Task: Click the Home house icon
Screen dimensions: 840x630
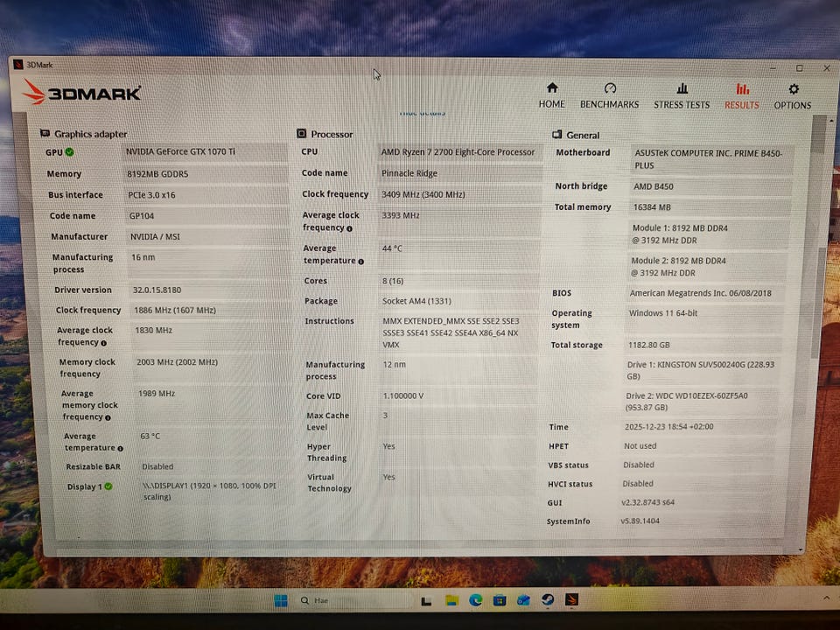Action: pyautogui.click(x=552, y=87)
